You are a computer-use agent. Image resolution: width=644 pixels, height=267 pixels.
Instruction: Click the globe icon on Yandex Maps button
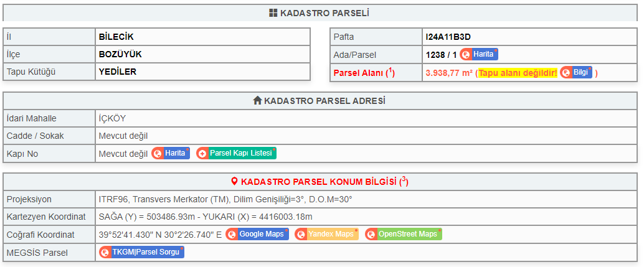[x=301, y=234]
